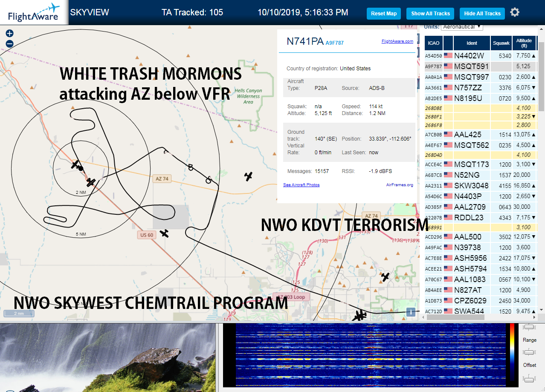Sort table by Ident column header

472,43
